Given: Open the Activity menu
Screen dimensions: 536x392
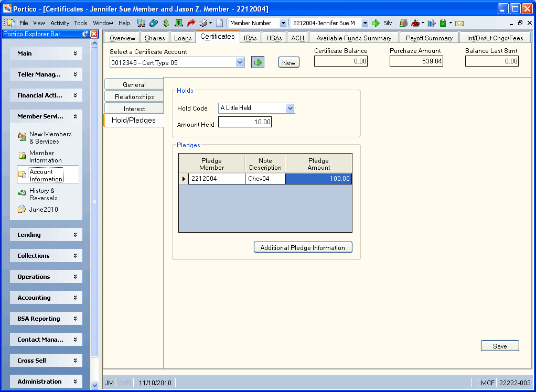Looking at the screenshot, I should [x=60, y=23].
